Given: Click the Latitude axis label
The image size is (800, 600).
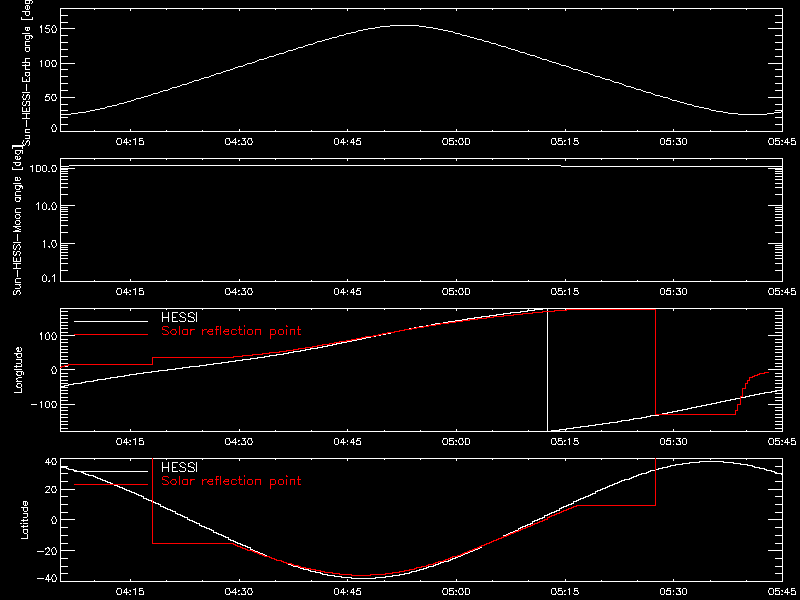Looking at the screenshot, I should 23,520.
